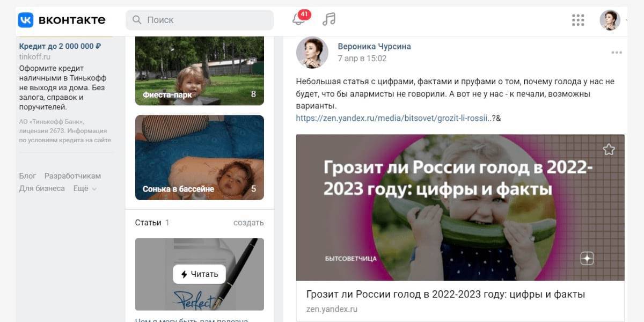The height and width of the screenshot is (322, 644).
Task: Click 'создать' next to Статьи
Action: click(x=248, y=223)
